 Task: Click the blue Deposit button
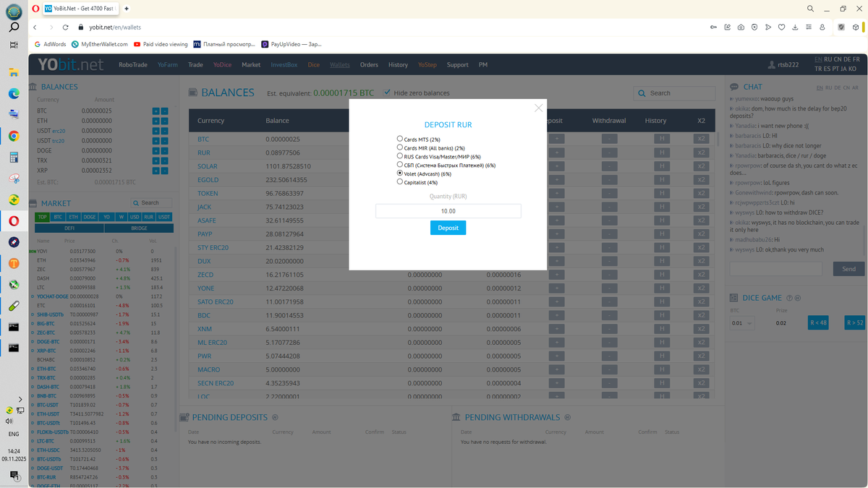point(448,228)
